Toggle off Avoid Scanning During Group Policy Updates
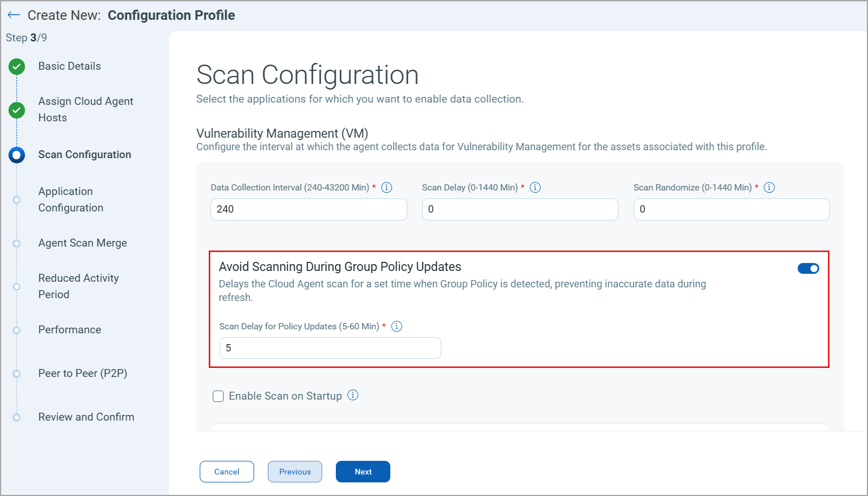Screen dimensions: 868x496 coord(808,269)
